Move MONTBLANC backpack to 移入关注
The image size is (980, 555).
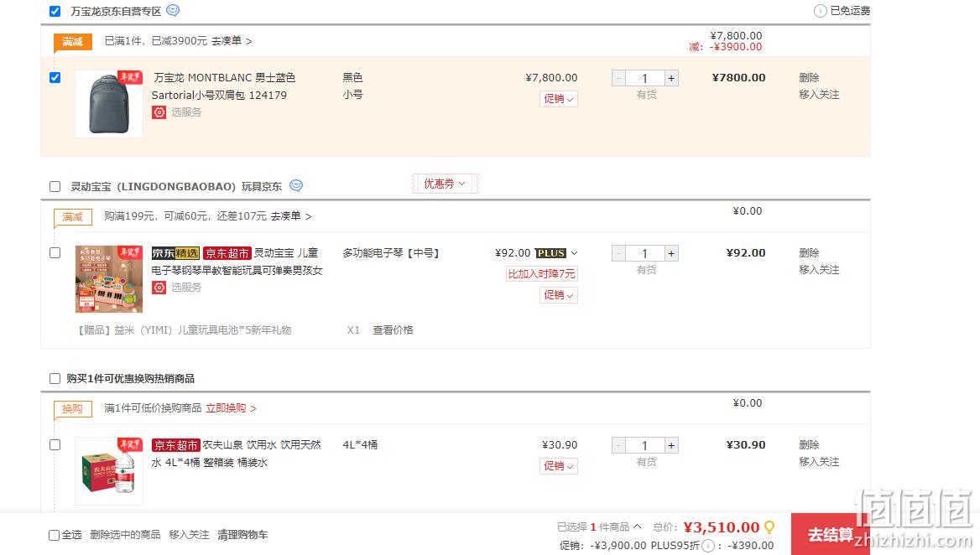tap(819, 94)
